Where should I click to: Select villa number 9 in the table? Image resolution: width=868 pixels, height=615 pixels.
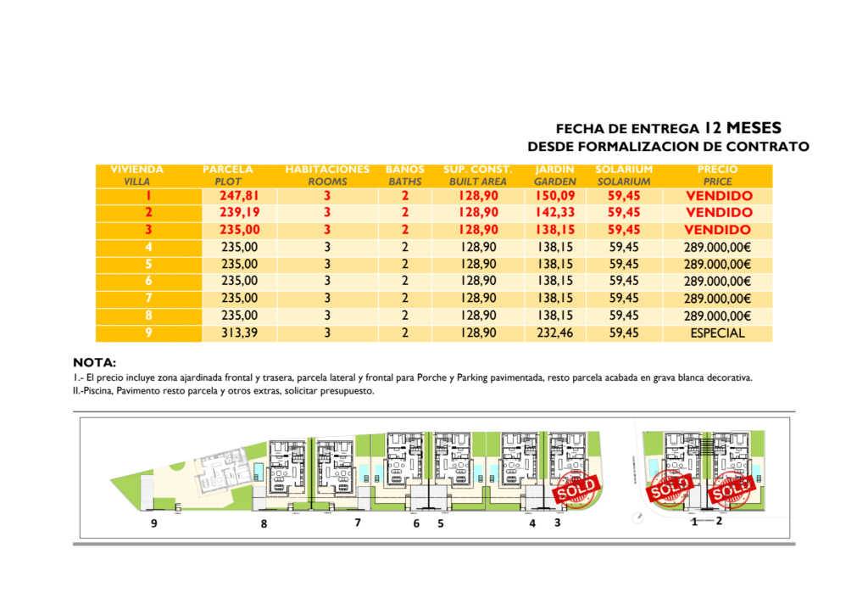click(x=148, y=333)
